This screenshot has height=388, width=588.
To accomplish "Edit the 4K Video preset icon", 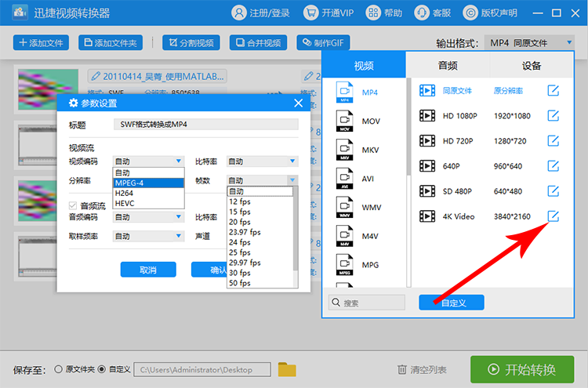I will click(x=554, y=216).
